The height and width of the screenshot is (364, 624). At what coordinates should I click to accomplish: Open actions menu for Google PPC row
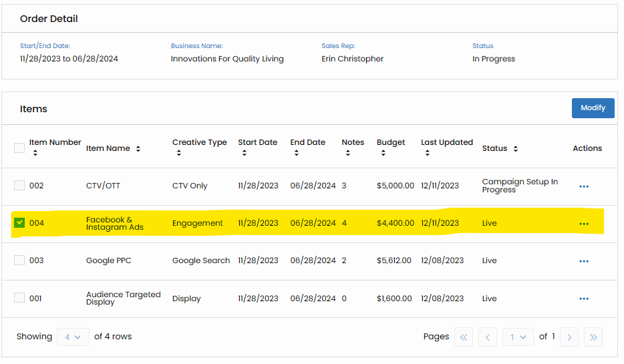click(x=583, y=261)
